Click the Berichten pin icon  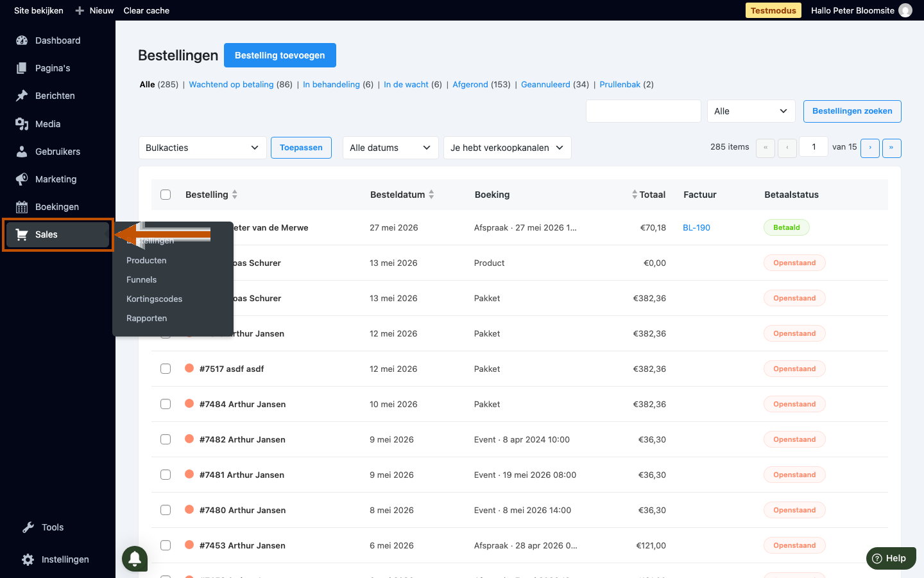(x=22, y=96)
